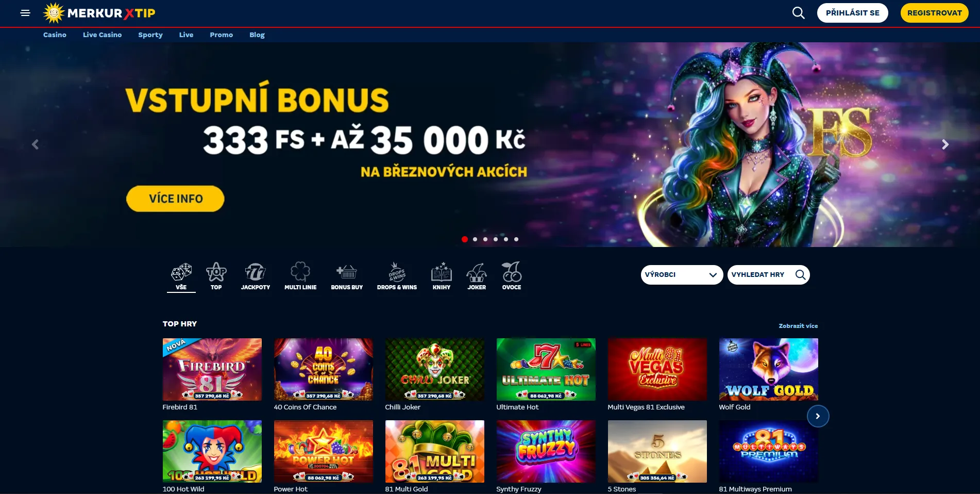Click the search magnifier in header
Viewport: 980px width, 494px height.
798,13
